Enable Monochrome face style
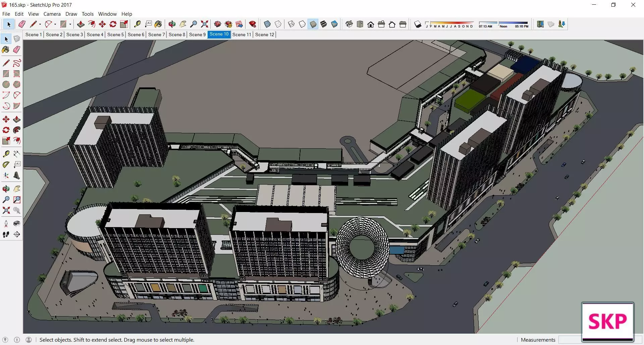 [334, 24]
